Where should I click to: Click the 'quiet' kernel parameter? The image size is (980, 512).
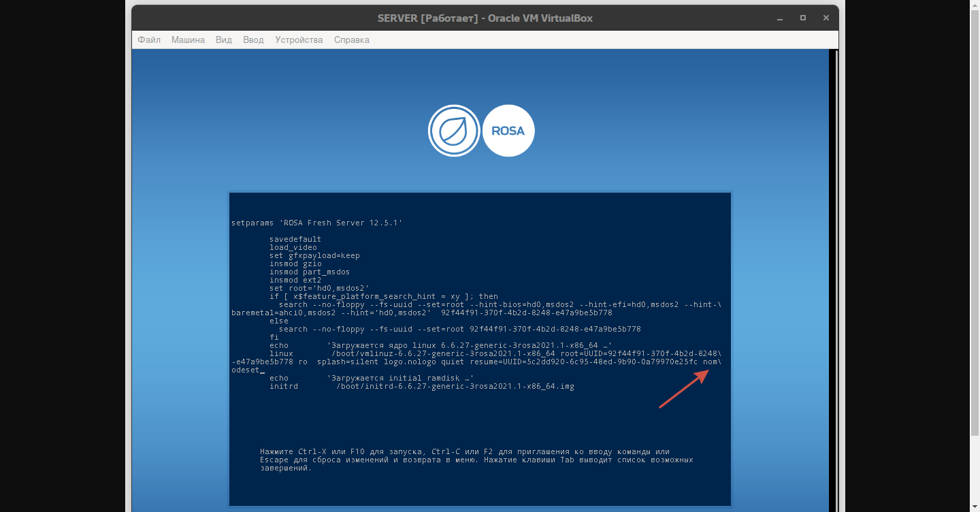[453, 362]
